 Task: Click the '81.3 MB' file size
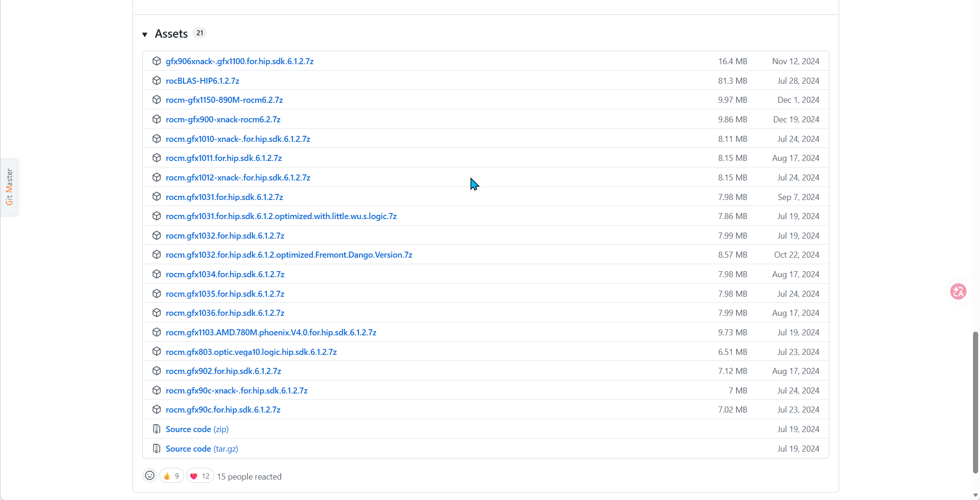point(733,80)
